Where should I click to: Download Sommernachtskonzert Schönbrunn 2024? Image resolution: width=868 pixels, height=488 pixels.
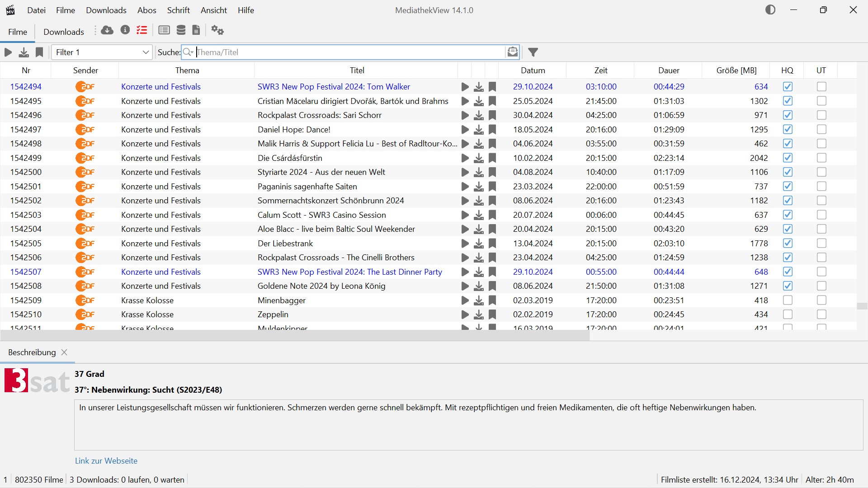(x=479, y=201)
